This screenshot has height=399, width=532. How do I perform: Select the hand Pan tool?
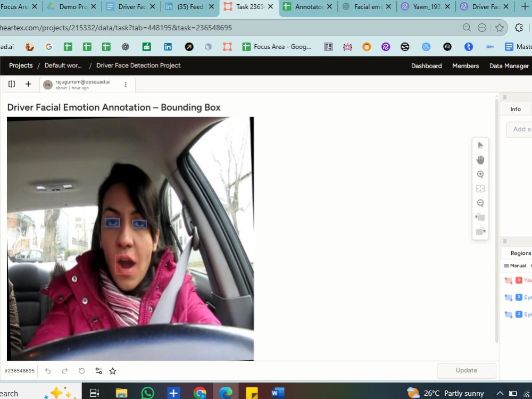(480, 160)
